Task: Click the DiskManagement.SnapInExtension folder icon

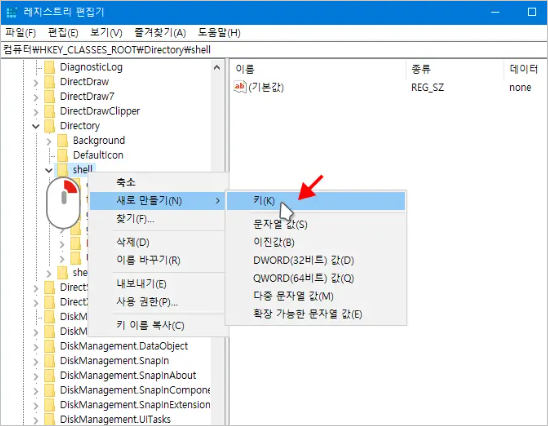Action: [x=50, y=405]
